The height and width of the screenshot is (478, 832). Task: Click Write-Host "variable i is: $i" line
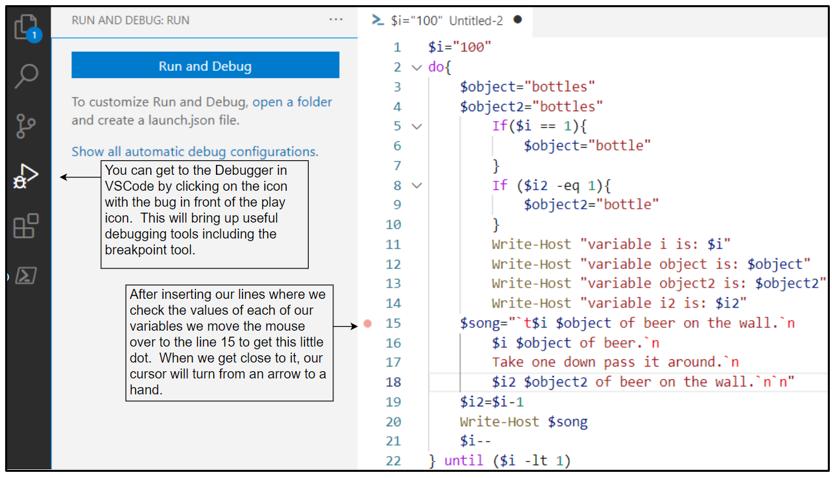click(x=611, y=244)
